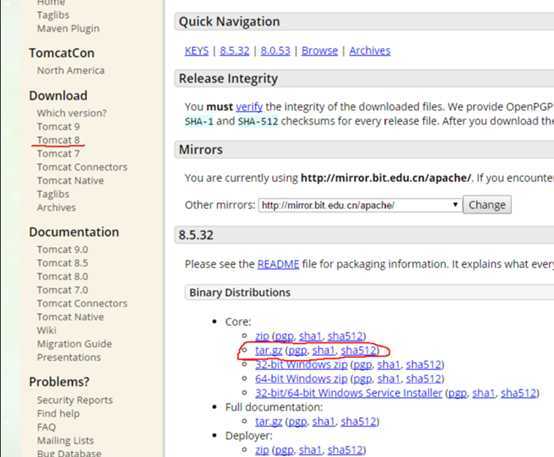Download the Deployer zip
Screen dimensions: 554x457
point(262,450)
